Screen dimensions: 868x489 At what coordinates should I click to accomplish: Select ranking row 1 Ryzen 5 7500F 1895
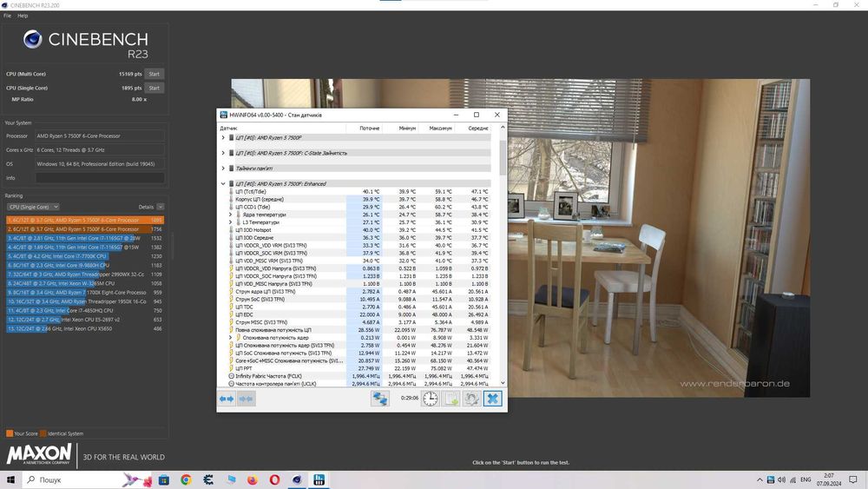tap(85, 220)
